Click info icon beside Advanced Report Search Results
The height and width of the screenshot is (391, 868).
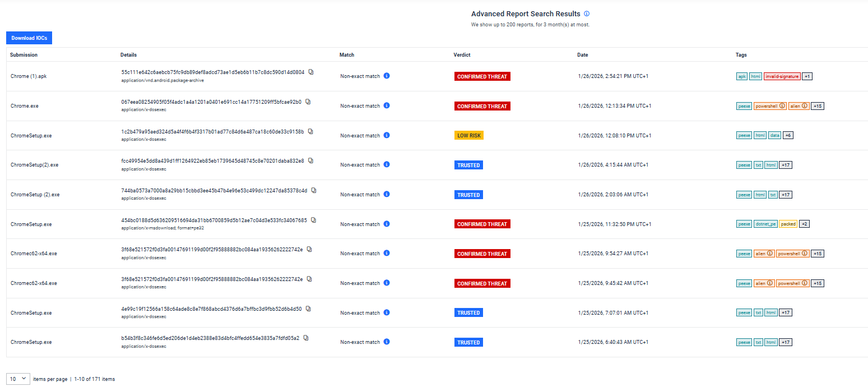587,14
